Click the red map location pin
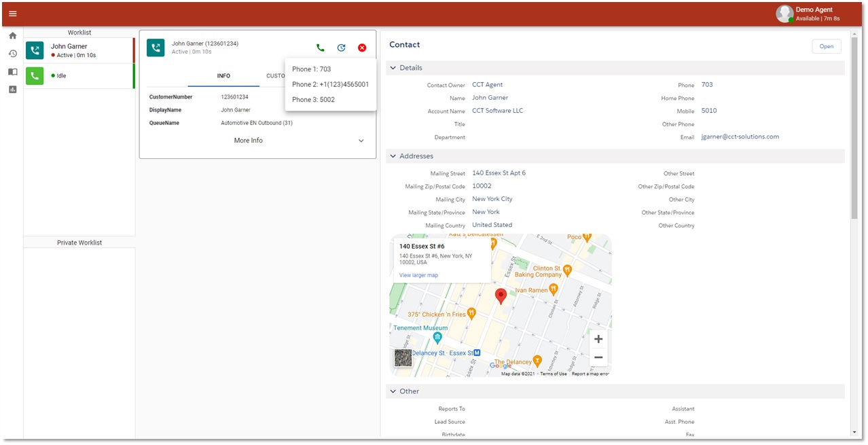This screenshot has width=868, height=445. [x=501, y=296]
